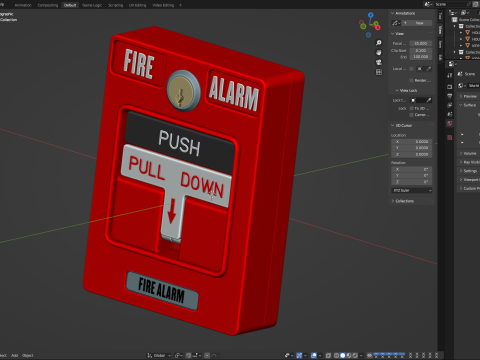Open the UV Editing workspace tab
The width and height of the screenshot is (480, 360).
137,5
